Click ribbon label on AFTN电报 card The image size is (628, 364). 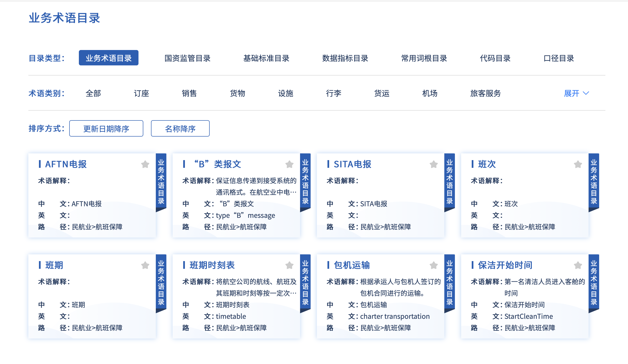(x=161, y=181)
